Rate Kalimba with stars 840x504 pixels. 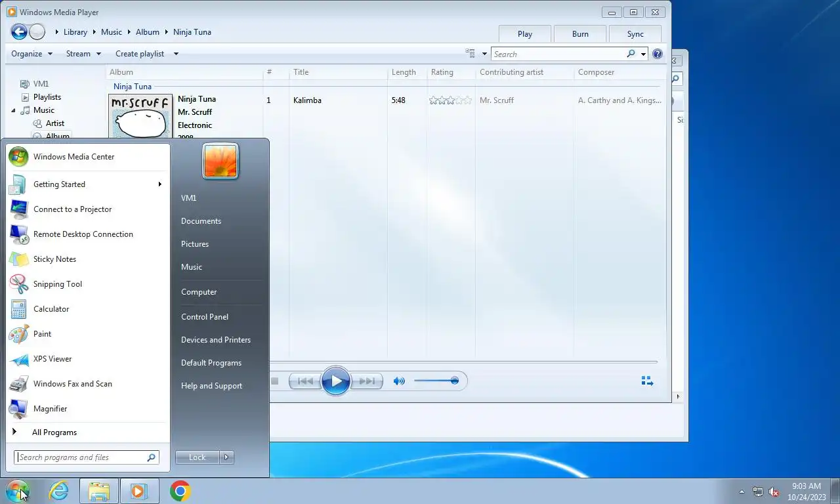(x=450, y=100)
